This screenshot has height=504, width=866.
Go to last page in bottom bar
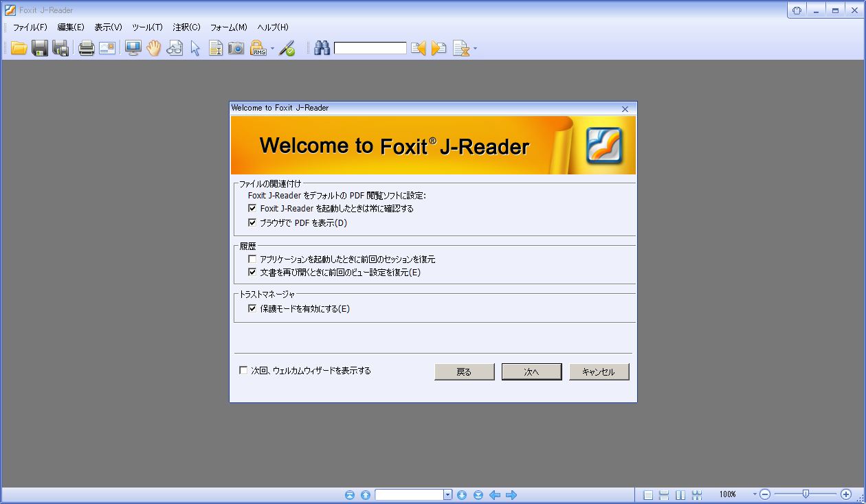point(478,494)
